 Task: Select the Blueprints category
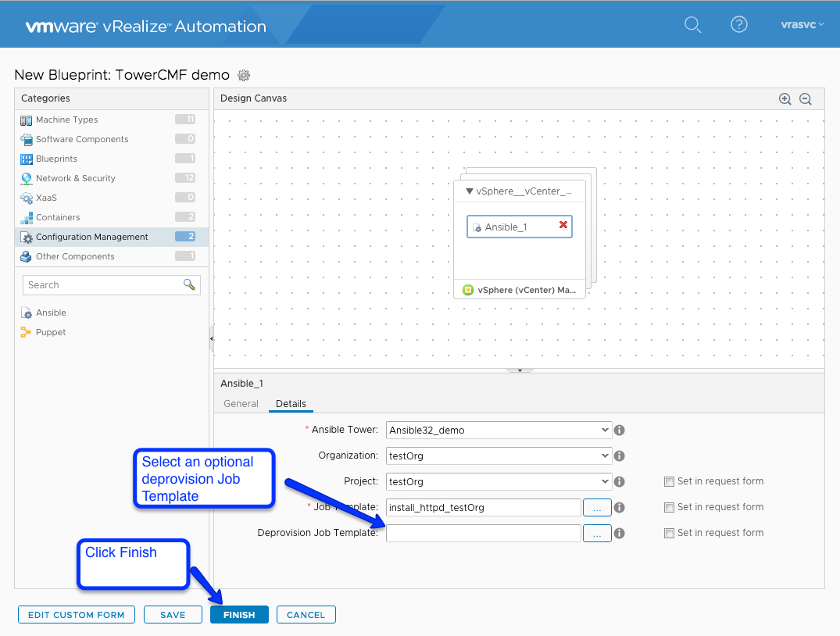tap(112, 159)
